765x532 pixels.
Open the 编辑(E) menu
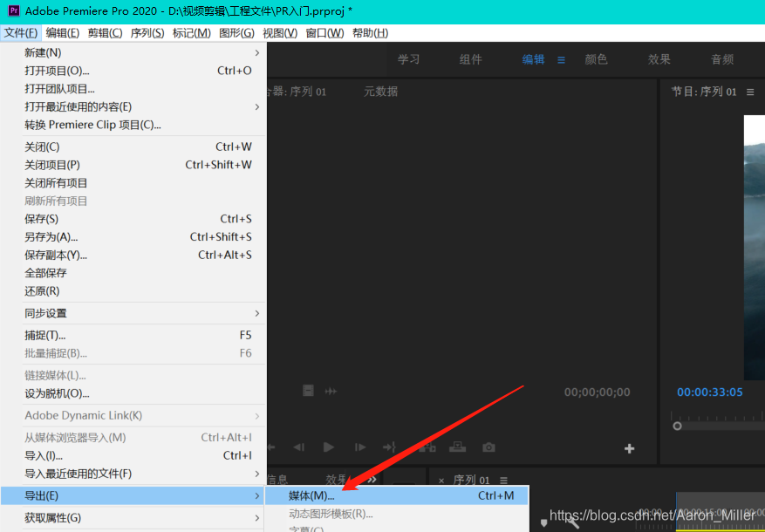(63, 33)
